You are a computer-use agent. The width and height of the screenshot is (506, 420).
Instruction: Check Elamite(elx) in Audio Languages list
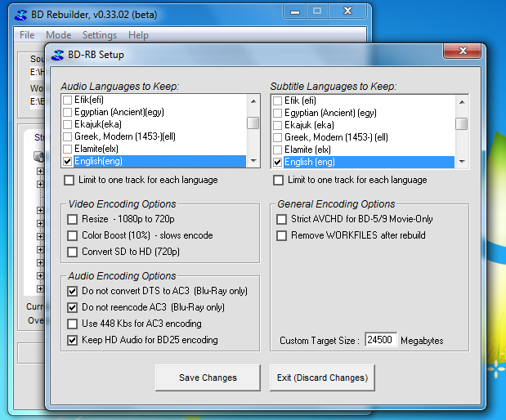68,149
